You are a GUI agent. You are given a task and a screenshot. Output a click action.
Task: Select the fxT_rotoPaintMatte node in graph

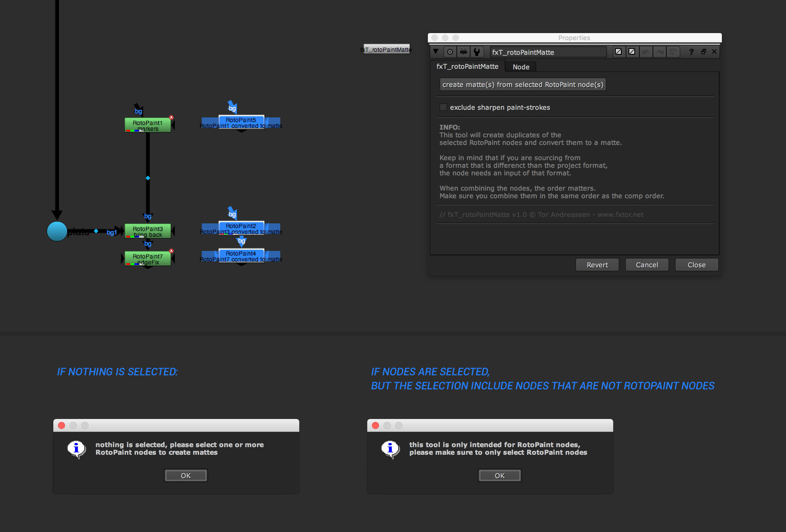[386, 49]
